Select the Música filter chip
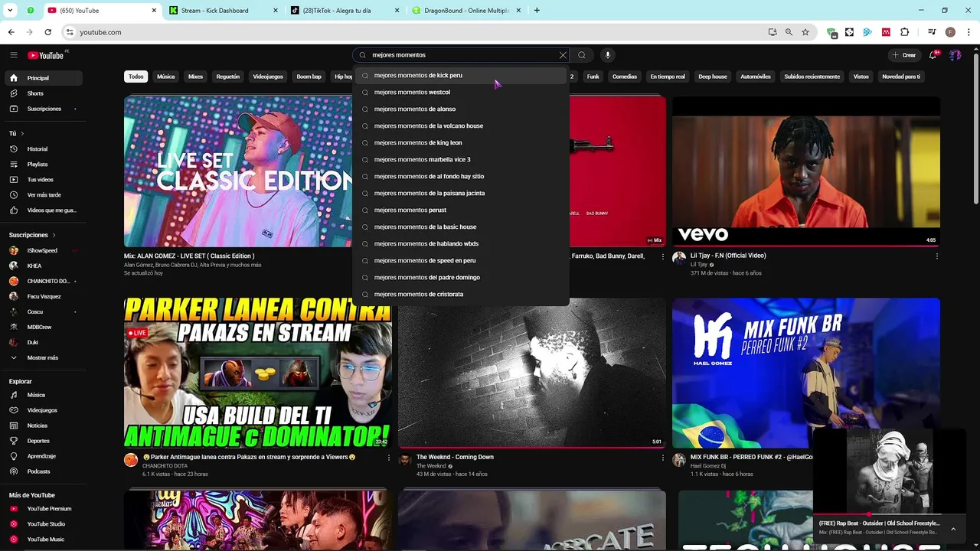 166,77
